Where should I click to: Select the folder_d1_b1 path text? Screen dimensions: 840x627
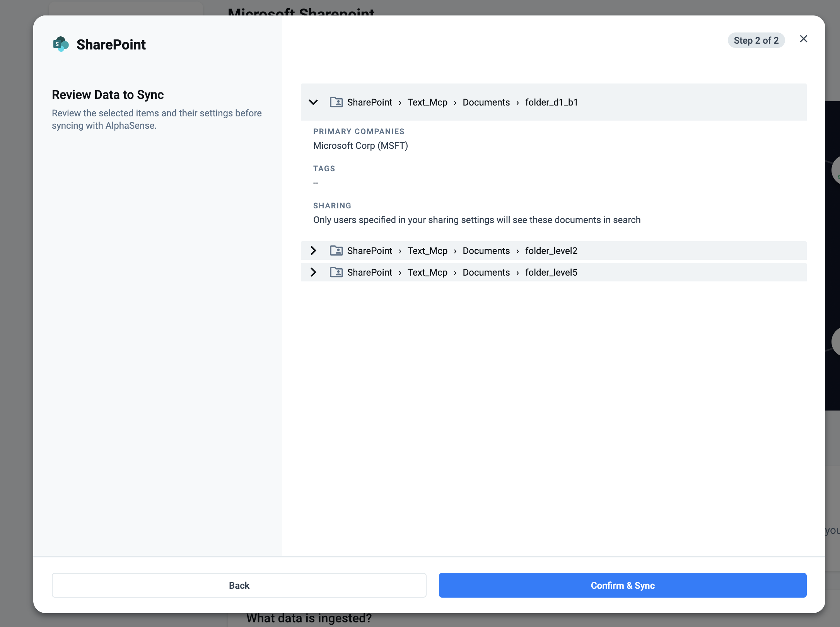463,102
